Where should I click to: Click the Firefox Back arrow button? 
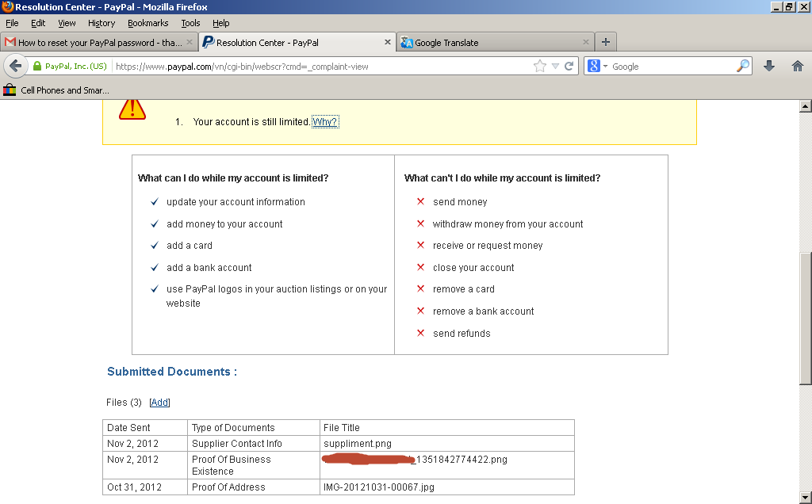[16, 67]
